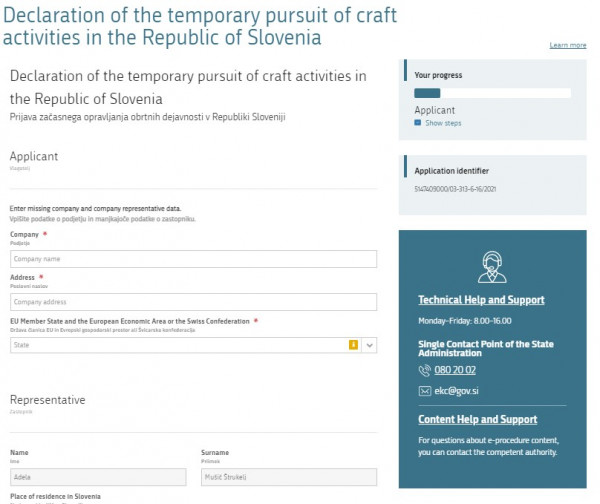Expand Show steps under Your progress

coord(443,123)
